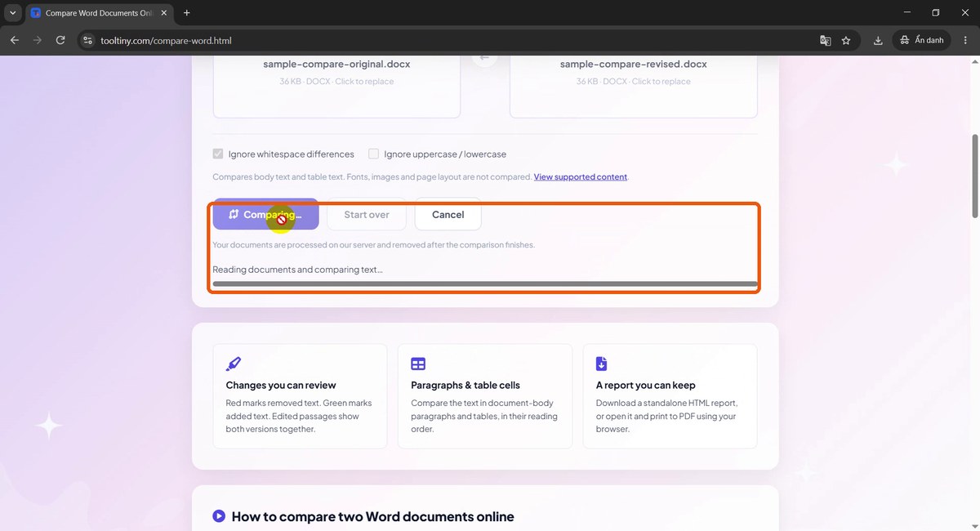This screenshot has width=980, height=531.
Task: Open a new browser tab
Action: click(187, 13)
